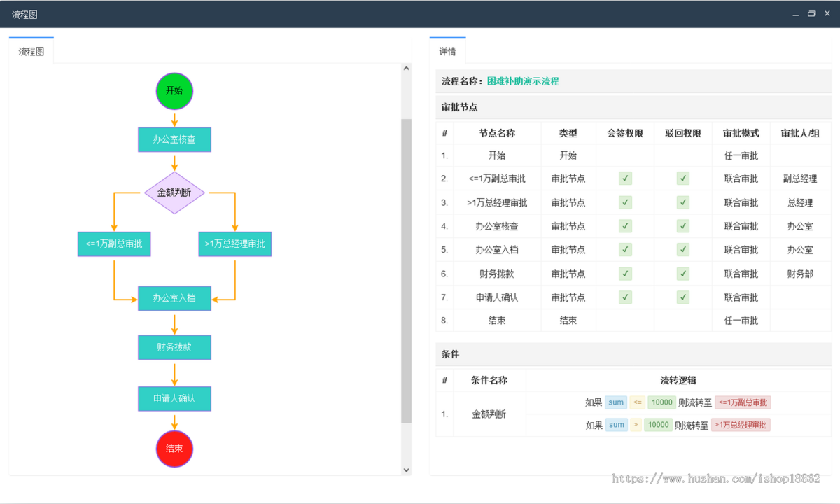
Task: Click the red <=1万副总审批 condition tag
Action: click(x=745, y=402)
